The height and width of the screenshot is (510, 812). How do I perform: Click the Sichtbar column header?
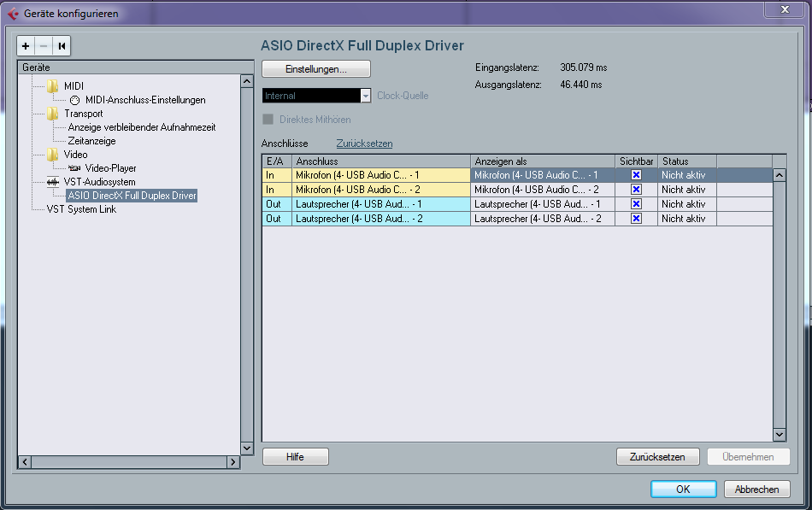pos(637,161)
